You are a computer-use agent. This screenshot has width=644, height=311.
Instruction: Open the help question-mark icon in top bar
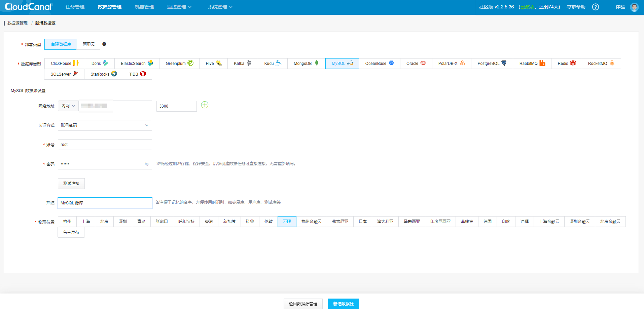click(x=595, y=7)
